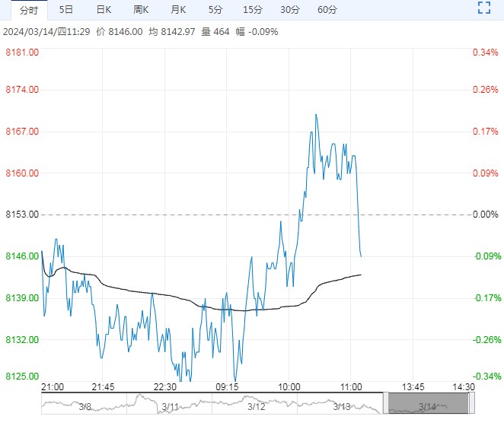Click the dashed 8153.00 baseline
Viewport: 504px width, 429px height.
190,214
